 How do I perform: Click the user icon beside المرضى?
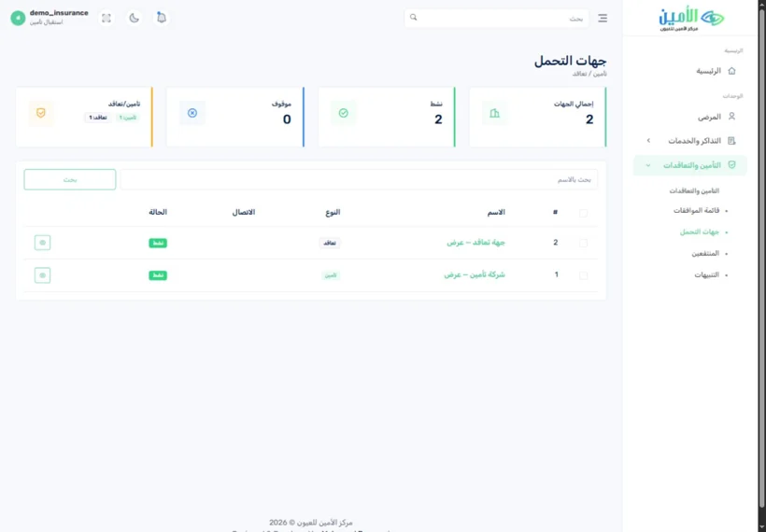pyautogui.click(x=731, y=117)
